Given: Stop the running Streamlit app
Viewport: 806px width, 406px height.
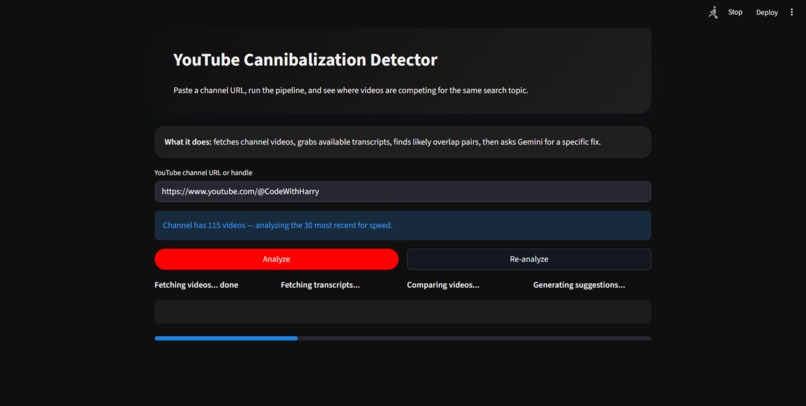Looking at the screenshot, I should (x=735, y=12).
